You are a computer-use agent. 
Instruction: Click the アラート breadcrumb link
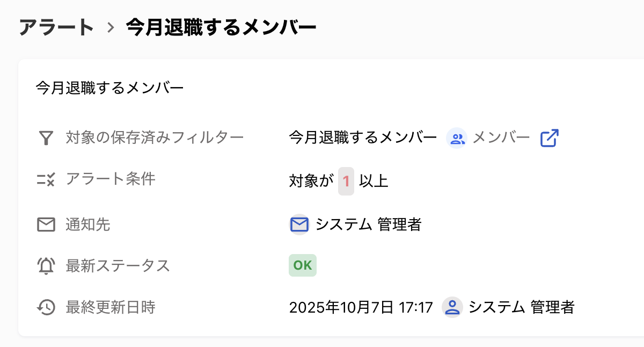tap(56, 27)
